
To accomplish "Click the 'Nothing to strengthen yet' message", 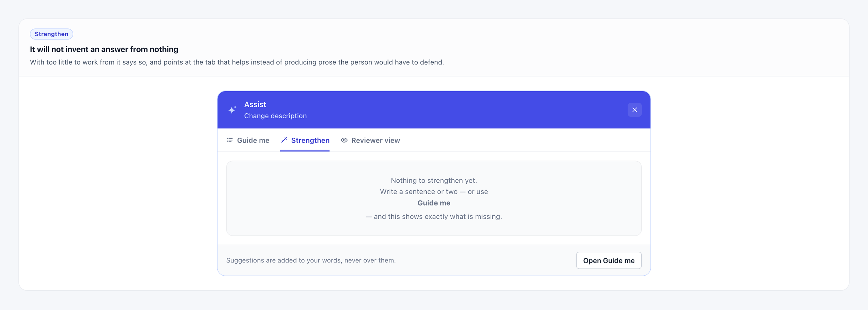I will [434, 180].
